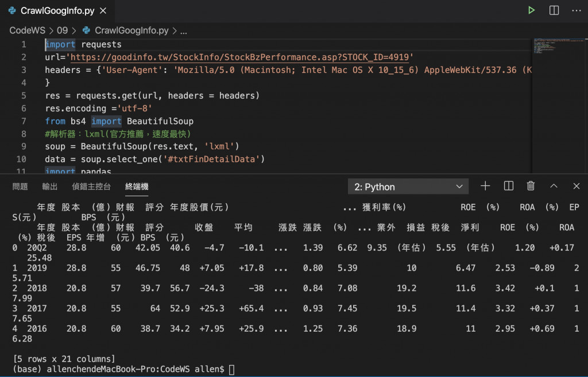The image size is (588, 377).
Task: Switch to the 偵錯主控台 panel tab
Action: point(91,186)
